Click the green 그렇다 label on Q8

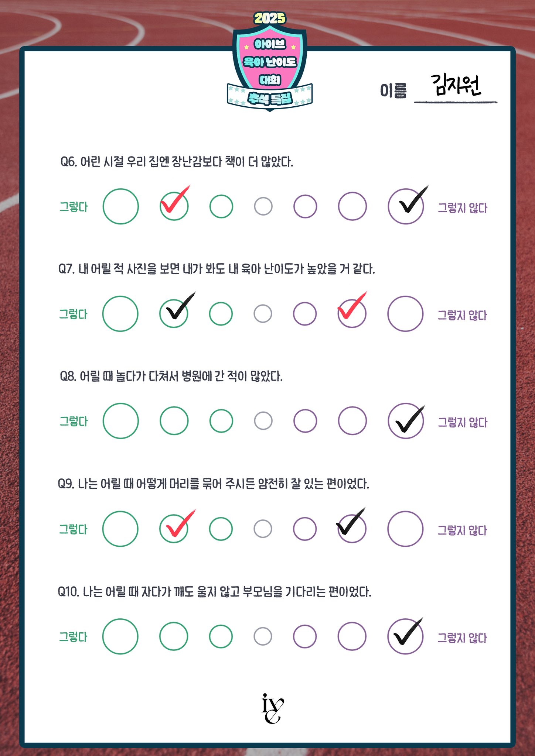[74, 421]
